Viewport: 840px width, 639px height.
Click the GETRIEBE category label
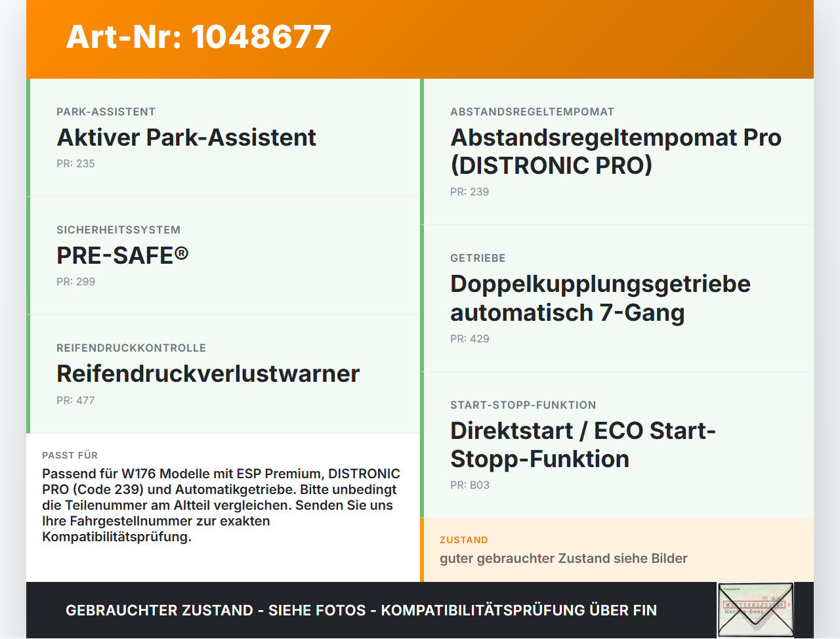coord(478,258)
